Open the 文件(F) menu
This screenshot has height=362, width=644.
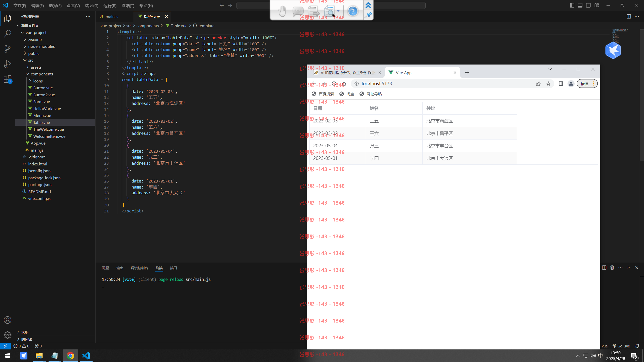coord(20,6)
